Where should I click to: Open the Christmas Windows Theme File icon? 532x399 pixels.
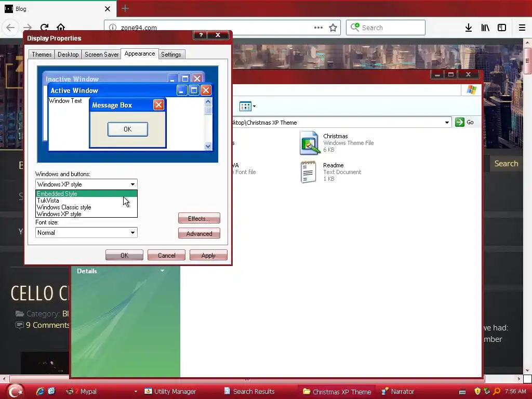309,142
